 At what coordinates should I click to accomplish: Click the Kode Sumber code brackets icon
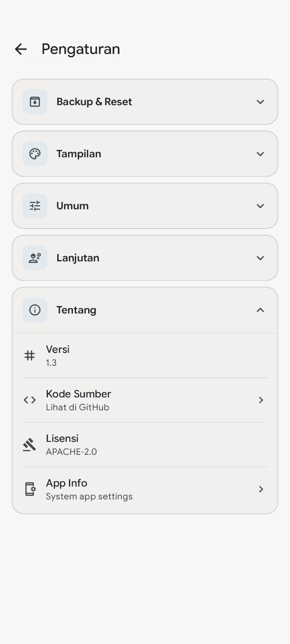click(30, 400)
